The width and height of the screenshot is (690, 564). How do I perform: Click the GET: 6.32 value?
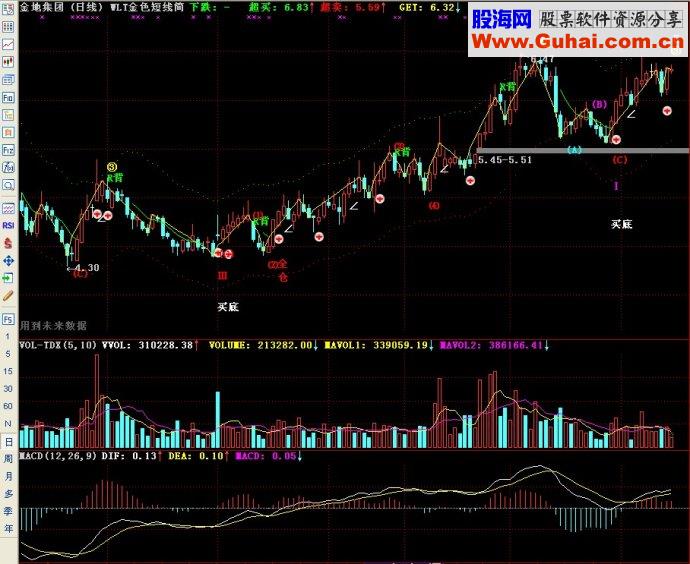429,7
